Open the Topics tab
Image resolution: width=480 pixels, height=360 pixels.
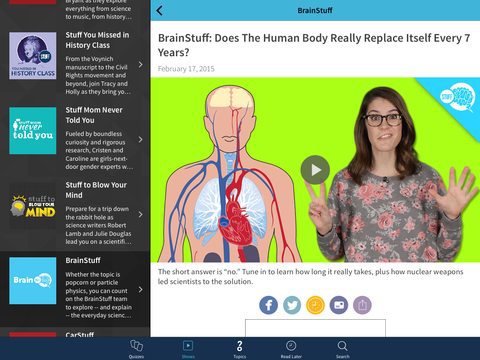click(240, 349)
